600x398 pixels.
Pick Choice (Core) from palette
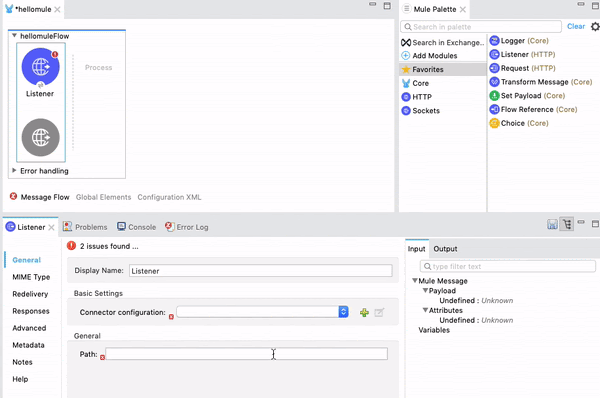click(x=519, y=123)
